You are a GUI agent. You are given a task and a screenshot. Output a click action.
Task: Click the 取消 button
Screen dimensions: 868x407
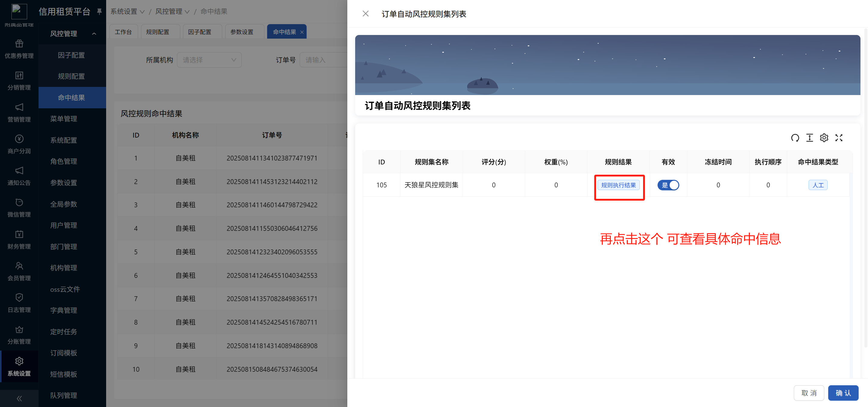pos(809,393)
